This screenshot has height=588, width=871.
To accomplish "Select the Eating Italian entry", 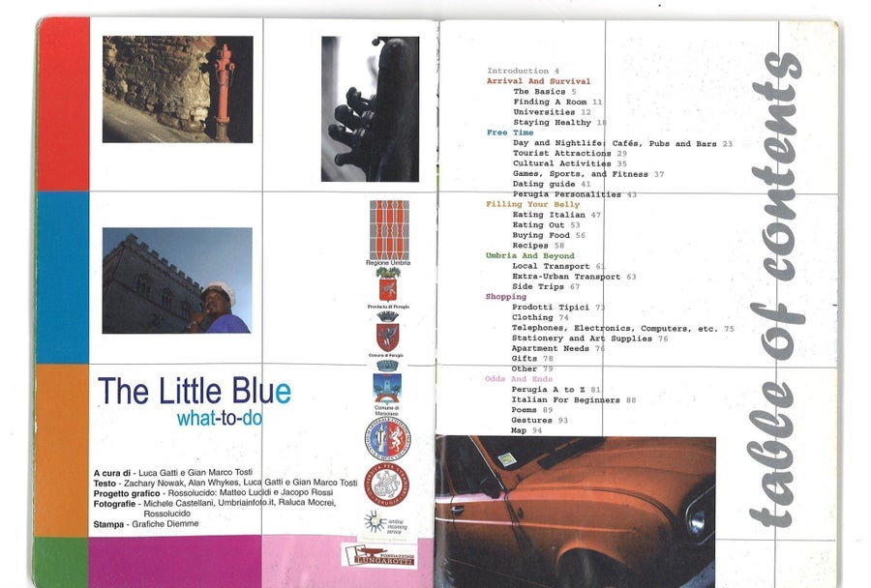I will (x=549, y=215).
